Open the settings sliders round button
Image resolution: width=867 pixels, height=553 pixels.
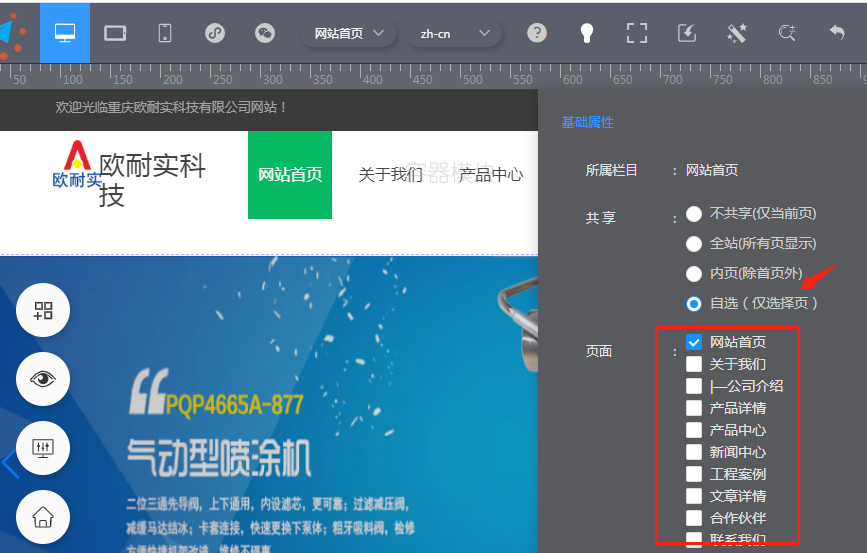(x=43, y=448)
